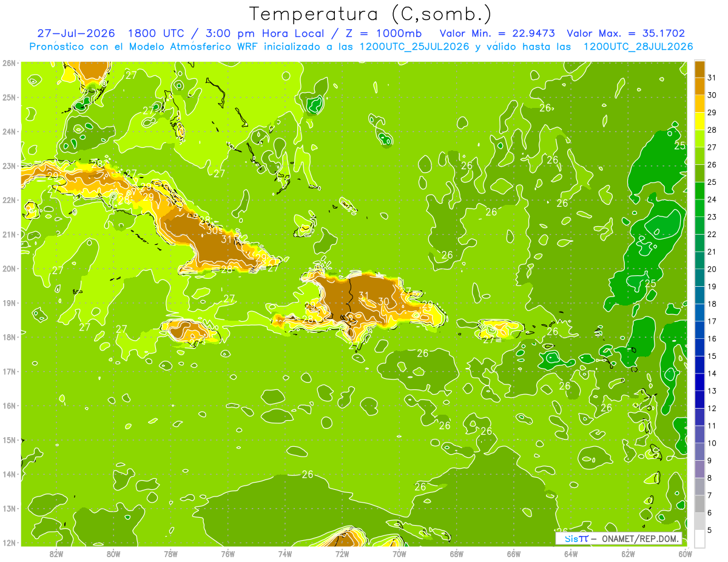This screenshot has width=728, height=562.
Task: Select the forecast date "27-Jul-2026"
Action: [x=76, y=33]
